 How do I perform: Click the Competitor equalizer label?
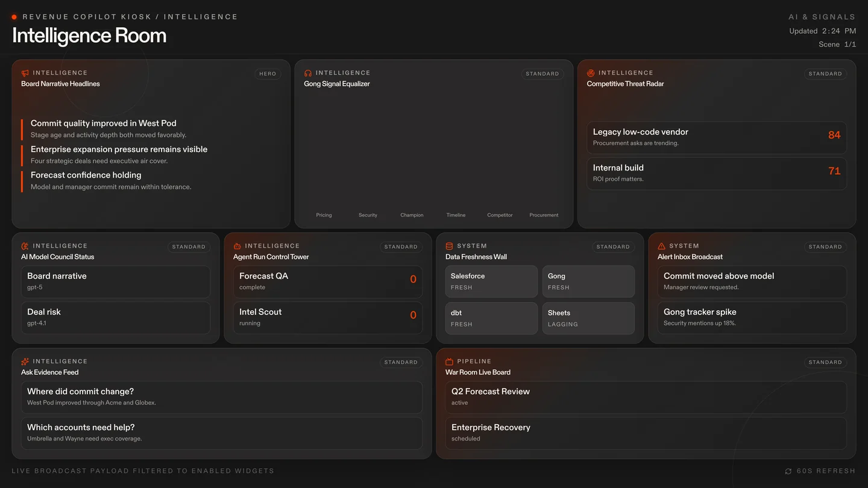pyautogui.click(x=500, y=215)
